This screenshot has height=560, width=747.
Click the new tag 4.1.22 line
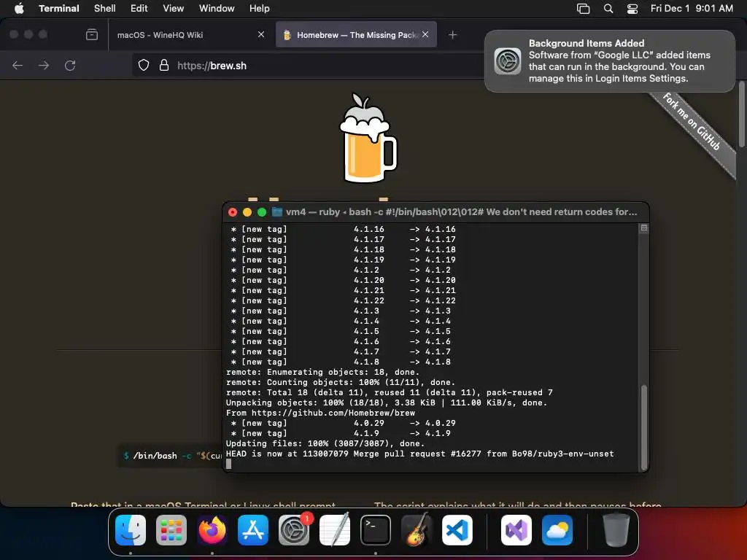click(x=343, y=300)
